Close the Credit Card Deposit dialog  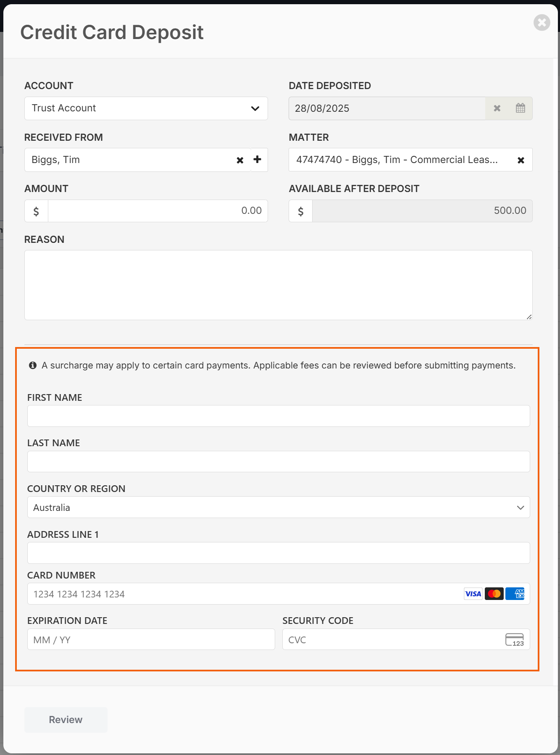(x=542, y=23)
